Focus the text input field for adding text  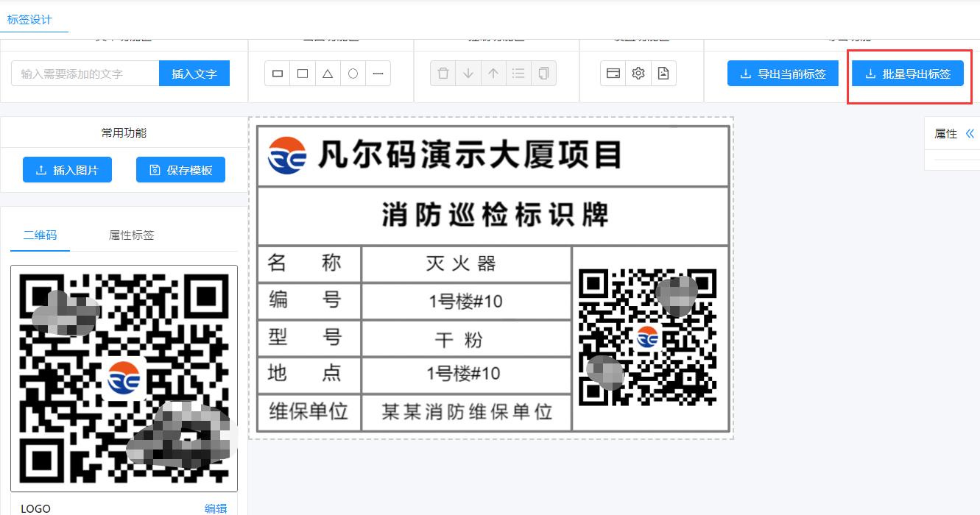[85, 74]
